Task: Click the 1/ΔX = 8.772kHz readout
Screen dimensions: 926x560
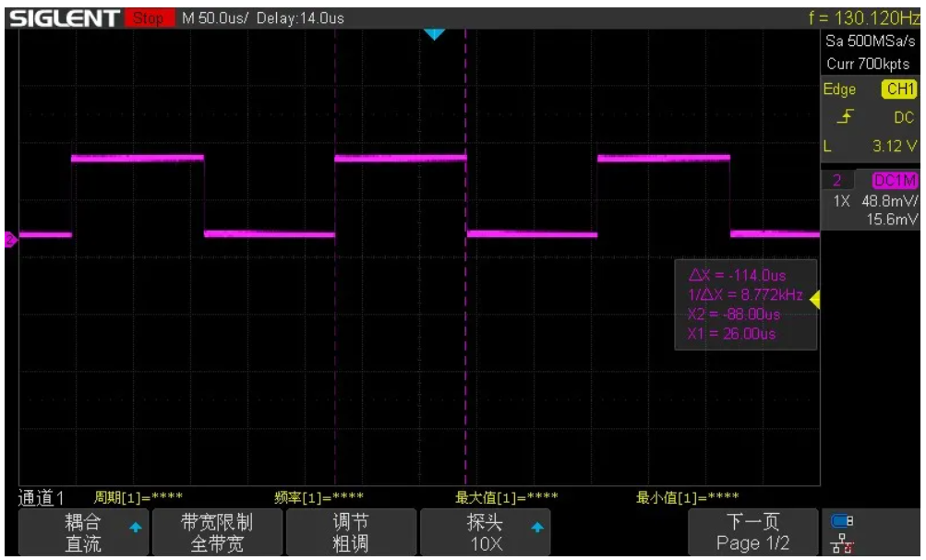Action: click(x=745, y=295)
